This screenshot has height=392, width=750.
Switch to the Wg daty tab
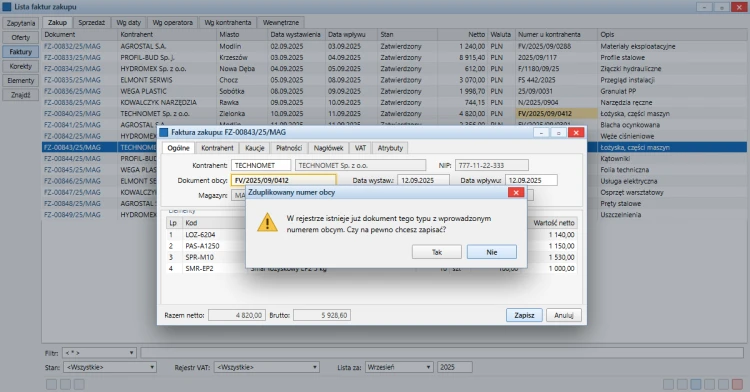(129, 22)
